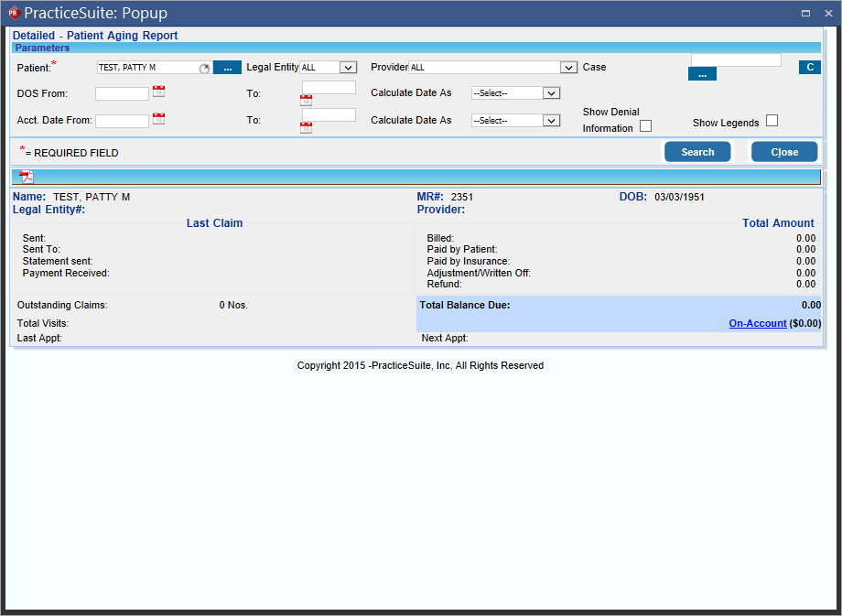Expand the Provider dropdown

(x=568, y=67)
